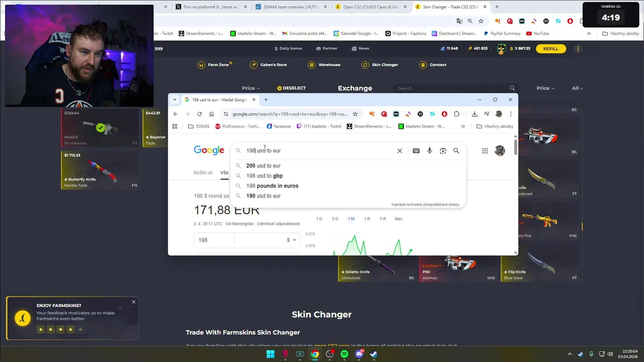Open the dollar currency dropdown in the converter
This screenshot has height=362, width=644.
[291, 240]
